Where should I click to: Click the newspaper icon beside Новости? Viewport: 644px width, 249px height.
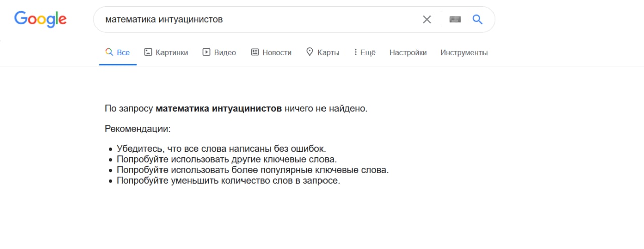tap(255, 52)
